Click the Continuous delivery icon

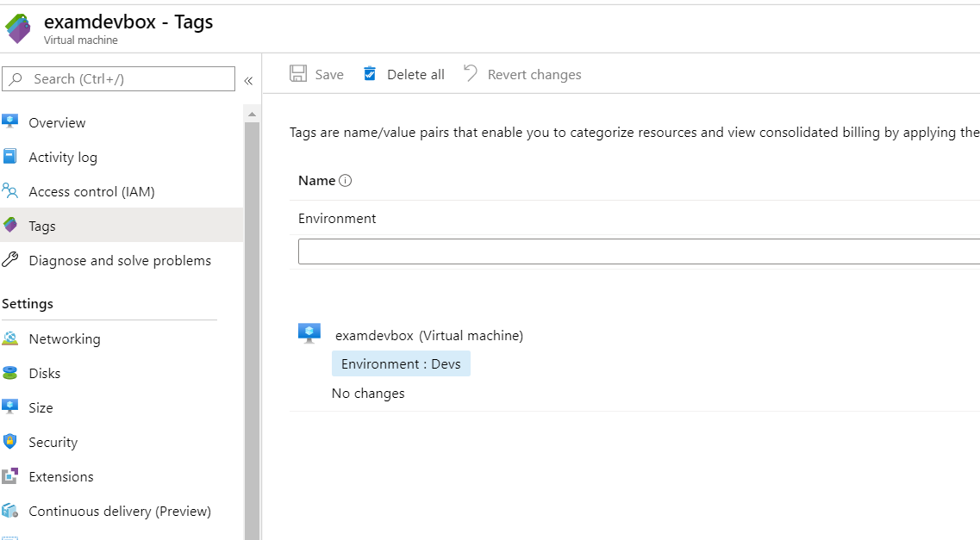tap(10, 510)
